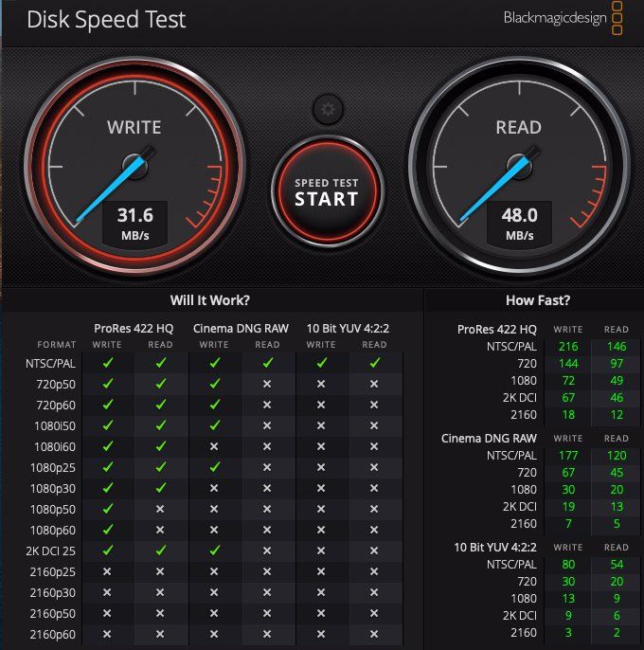
Task: Select the Will It Work? header
Action: [x=209, y=300]
